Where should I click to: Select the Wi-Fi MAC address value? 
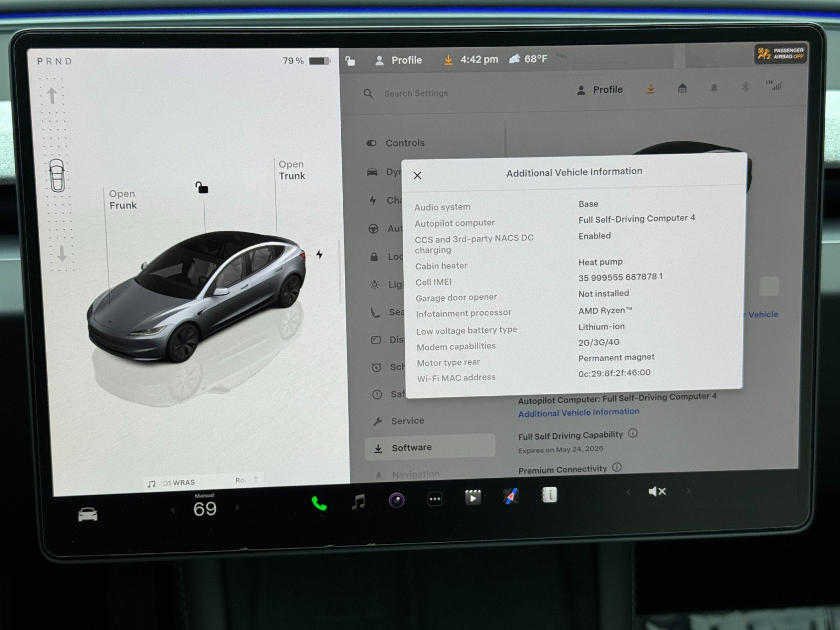click(x=614, y=373)
